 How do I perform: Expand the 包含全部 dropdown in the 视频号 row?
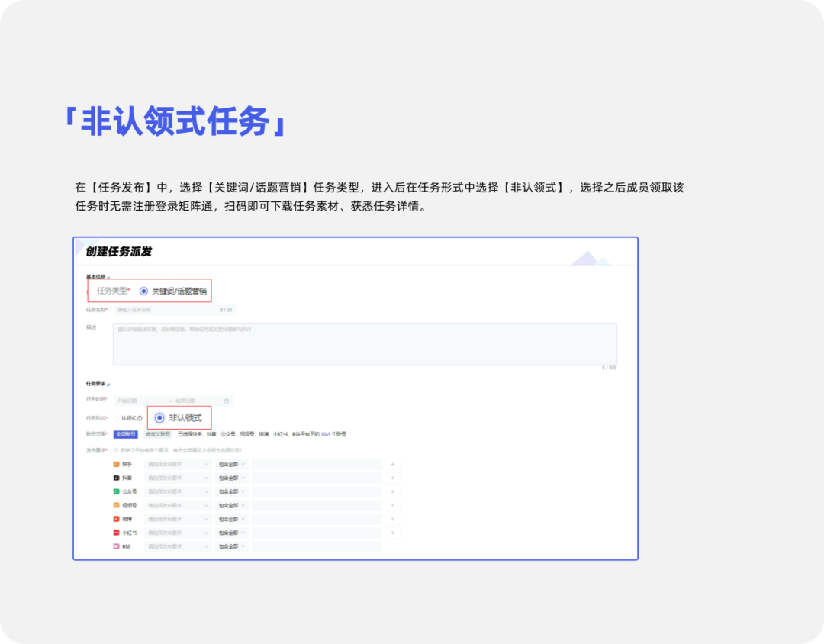point(232,506)
